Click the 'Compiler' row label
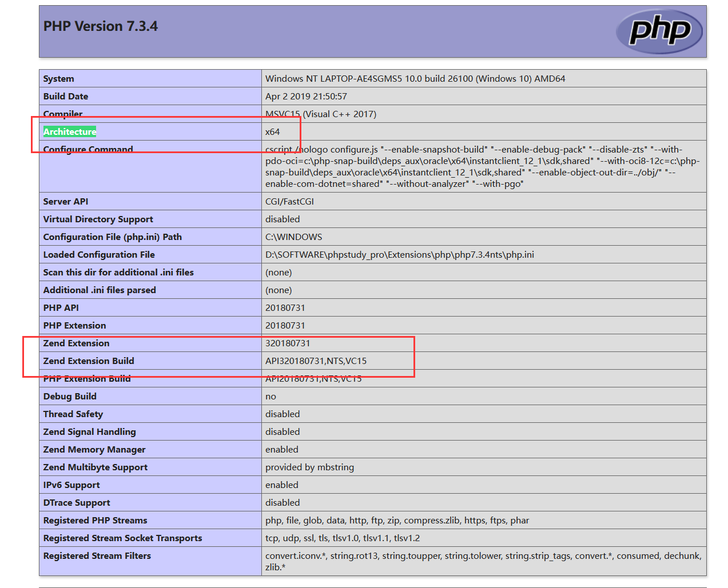The width and height of the screenshot is (728, 588). point(63,114)
